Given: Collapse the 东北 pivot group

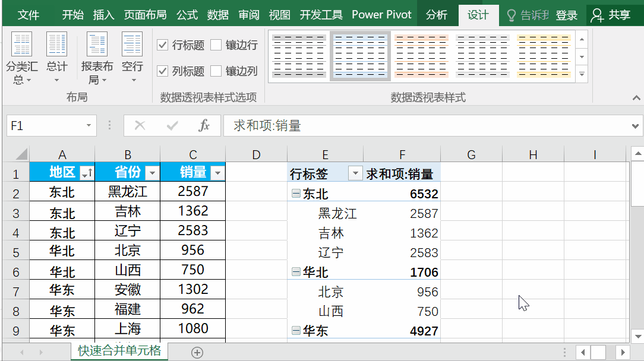Looking at the screenshot, I should pos(296,193).
